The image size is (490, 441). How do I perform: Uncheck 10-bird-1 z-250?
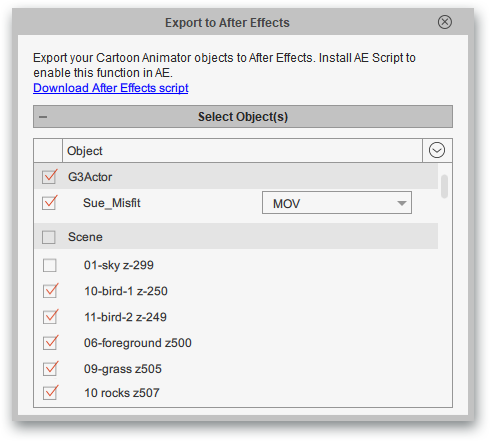pyautogui.click(x=50, y=291)
